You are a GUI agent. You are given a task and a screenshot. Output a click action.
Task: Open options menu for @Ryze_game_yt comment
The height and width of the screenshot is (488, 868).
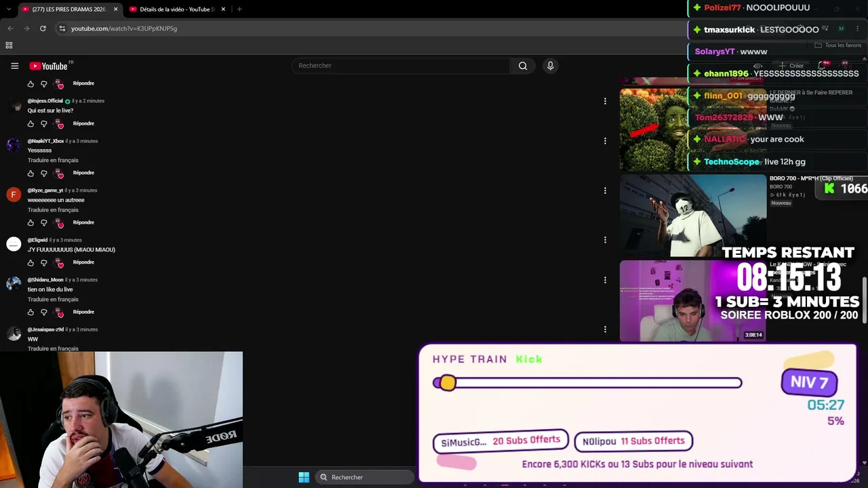[605, 190]
